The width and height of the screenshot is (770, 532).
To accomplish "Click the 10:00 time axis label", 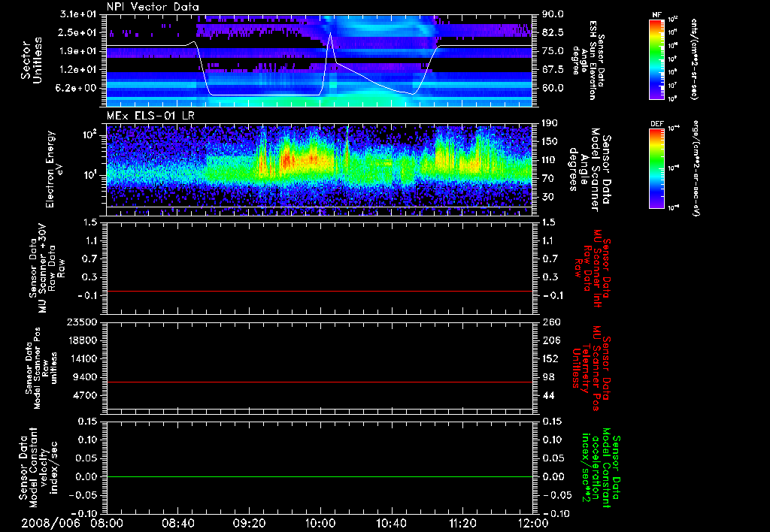I will (x=320, y=522).
